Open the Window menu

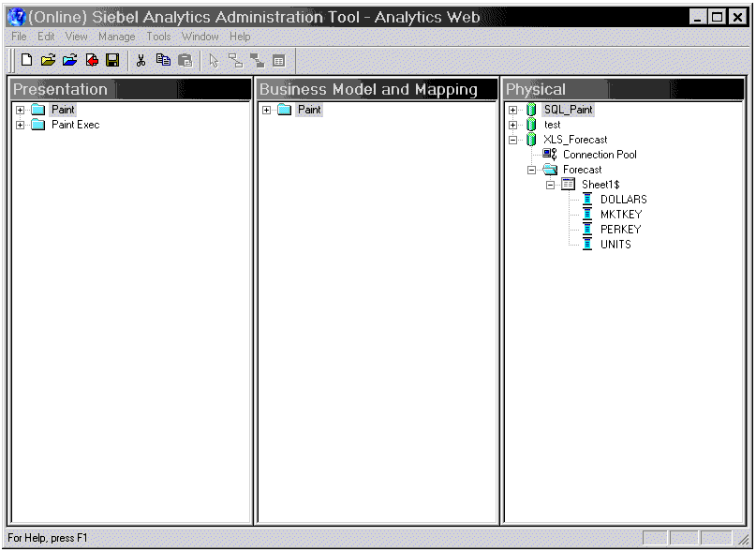pyautogui.click(x=200, y=37)
